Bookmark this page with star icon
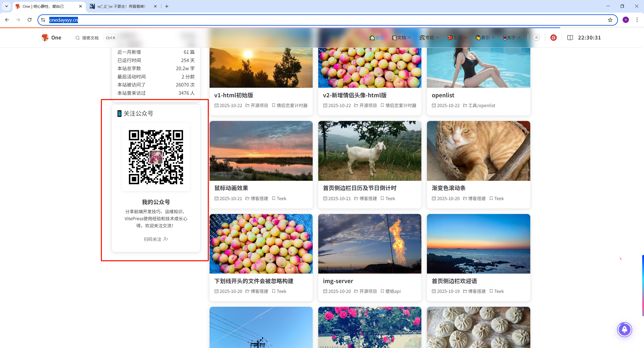Screen dimensions: 644x348 tap(610, 20)
